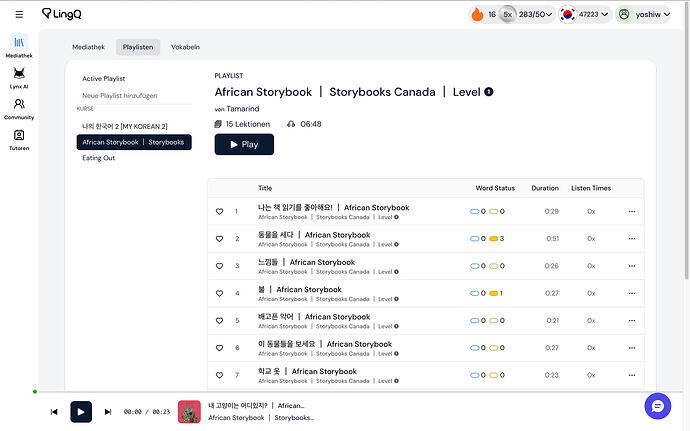This screenshot has width=690, height=431.
Task: Open lesson '배고픈 악어 | African Storybook'
Action: (314, 317)
